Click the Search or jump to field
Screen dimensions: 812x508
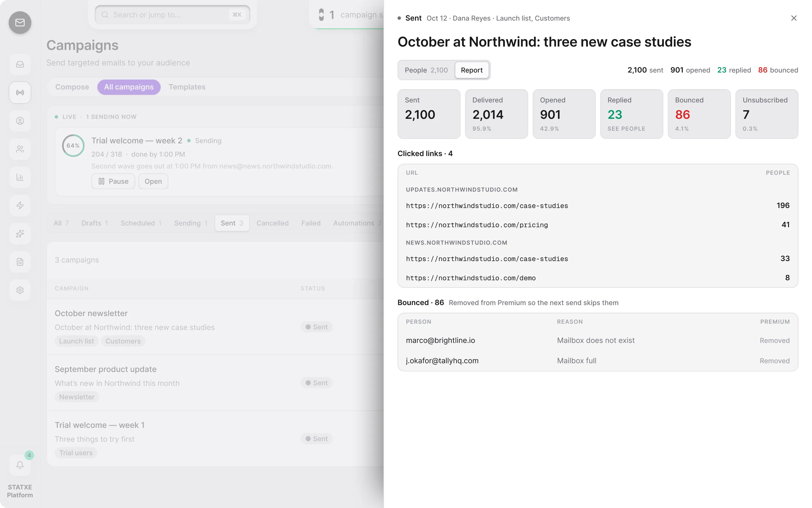(x=173, y=15)
